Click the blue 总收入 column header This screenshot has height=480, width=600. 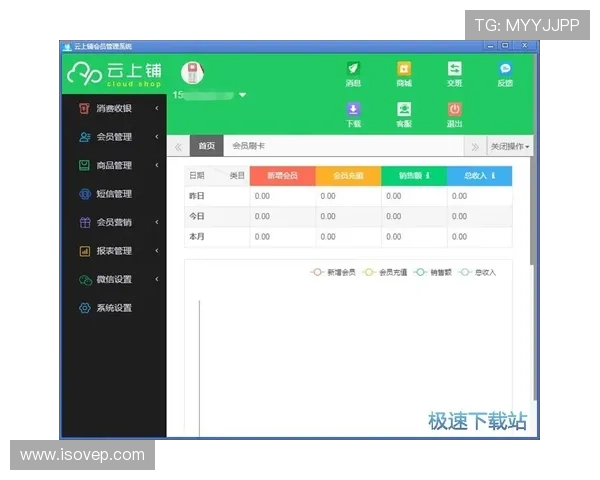pyautogui.click(x=479, y=176)
